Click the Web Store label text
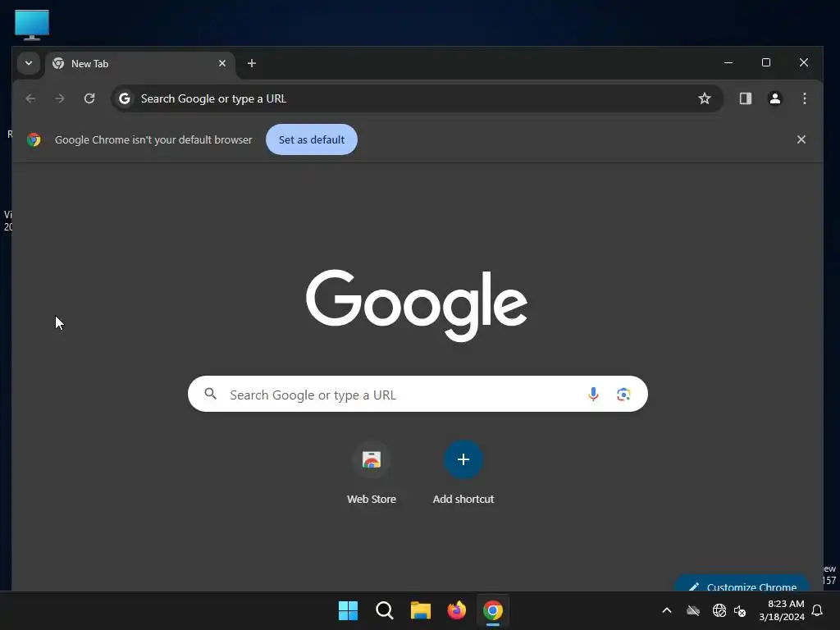Viewport: 840px width, 630px height. pos(372,500)
